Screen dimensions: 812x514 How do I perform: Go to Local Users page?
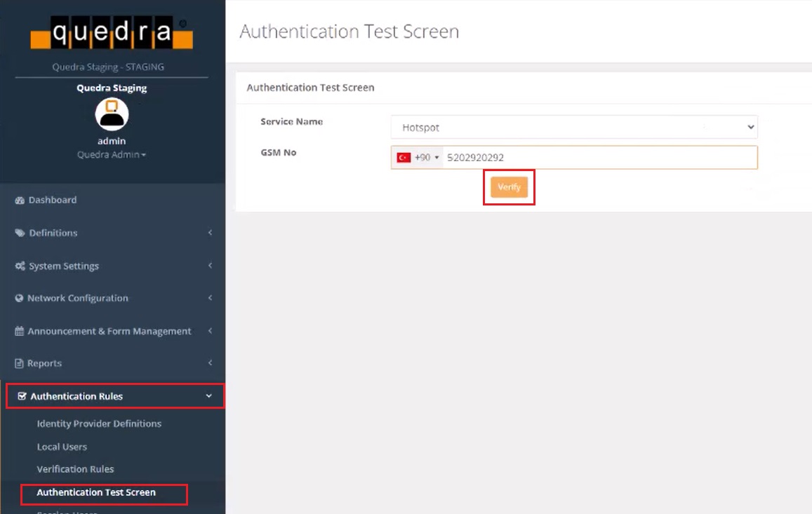pos(62,447)
